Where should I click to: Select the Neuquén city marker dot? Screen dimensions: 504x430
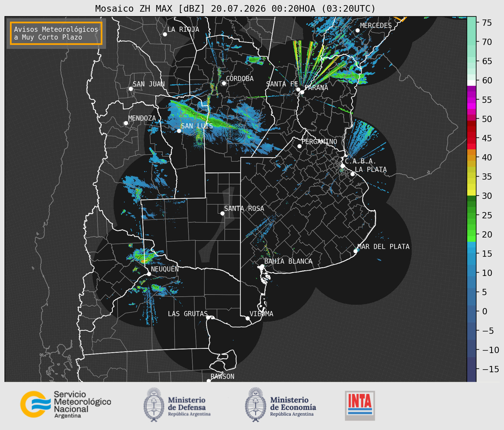[149, 274]
